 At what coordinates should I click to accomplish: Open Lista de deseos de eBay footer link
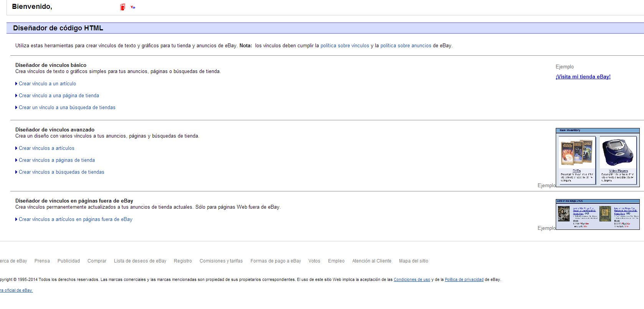(x=140, y=261)
